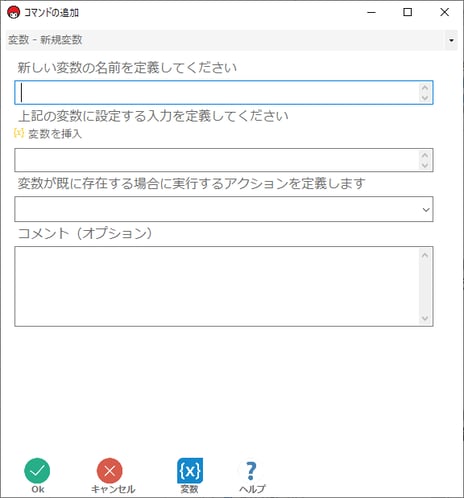This screenshot has height=498, width=464.
Task: Click the red キャンセル cancel icon
Action: (x=110, y=470)
